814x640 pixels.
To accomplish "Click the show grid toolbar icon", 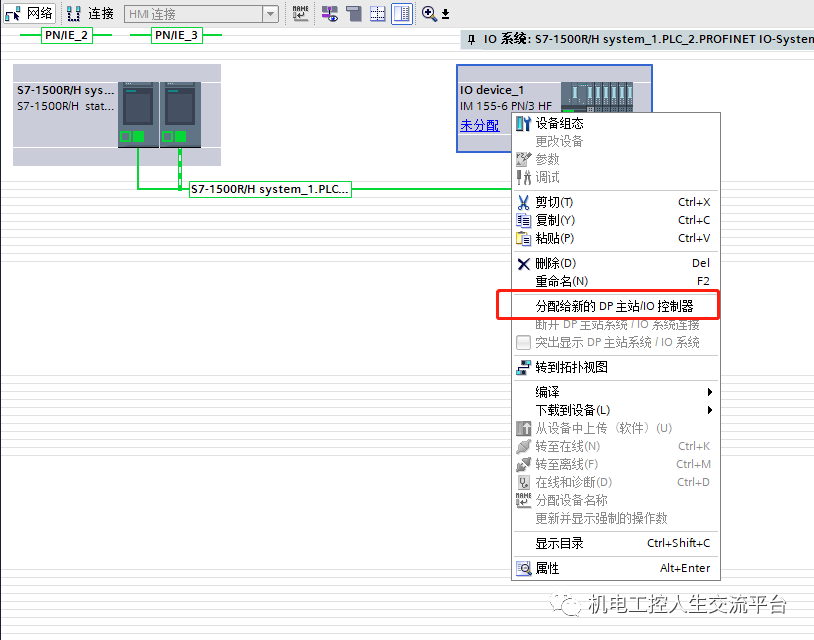I will coord(378,13).
